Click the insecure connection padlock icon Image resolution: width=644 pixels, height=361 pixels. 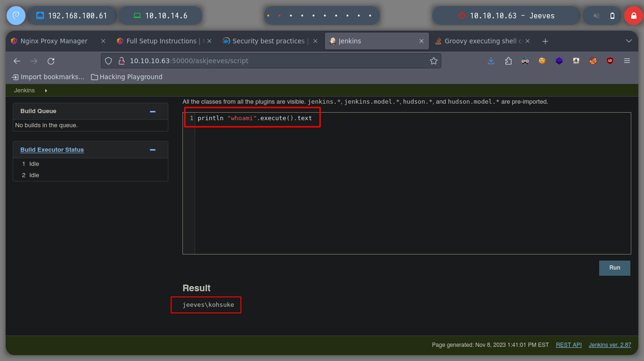pyautogui.click(x=121, y=61)
